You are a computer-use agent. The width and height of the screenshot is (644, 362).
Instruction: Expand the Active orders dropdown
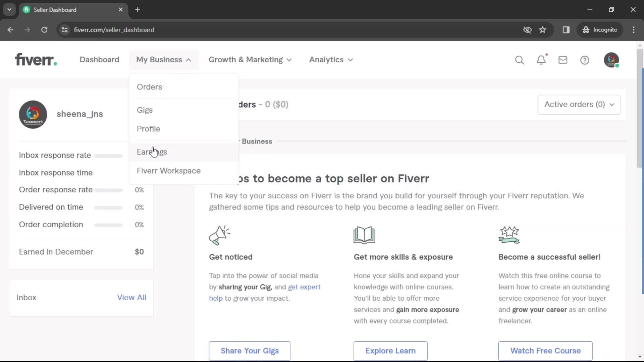pos(578,104)
